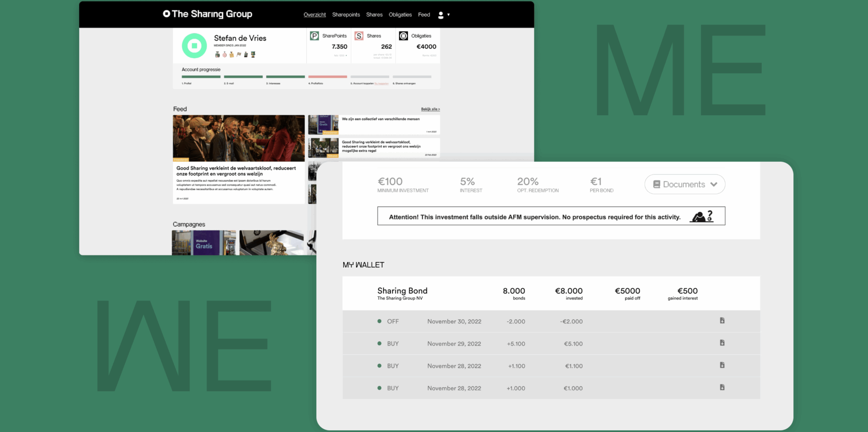Click the 'Bekijk alle' feed link

(x=430, y=109)
